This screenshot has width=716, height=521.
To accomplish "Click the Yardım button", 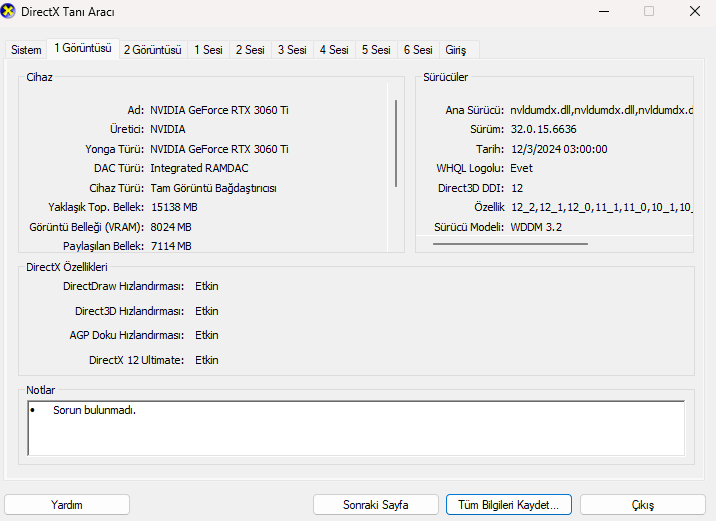I will click(67, 505).
